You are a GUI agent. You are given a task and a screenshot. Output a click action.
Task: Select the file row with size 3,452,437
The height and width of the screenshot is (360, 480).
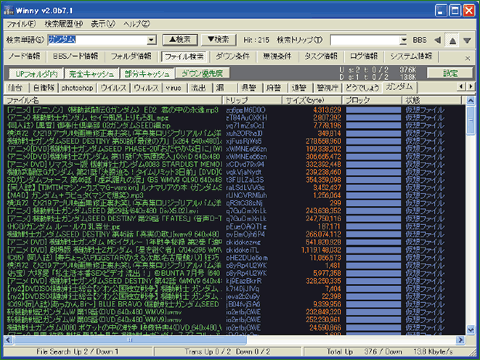(x=235, y=188)
